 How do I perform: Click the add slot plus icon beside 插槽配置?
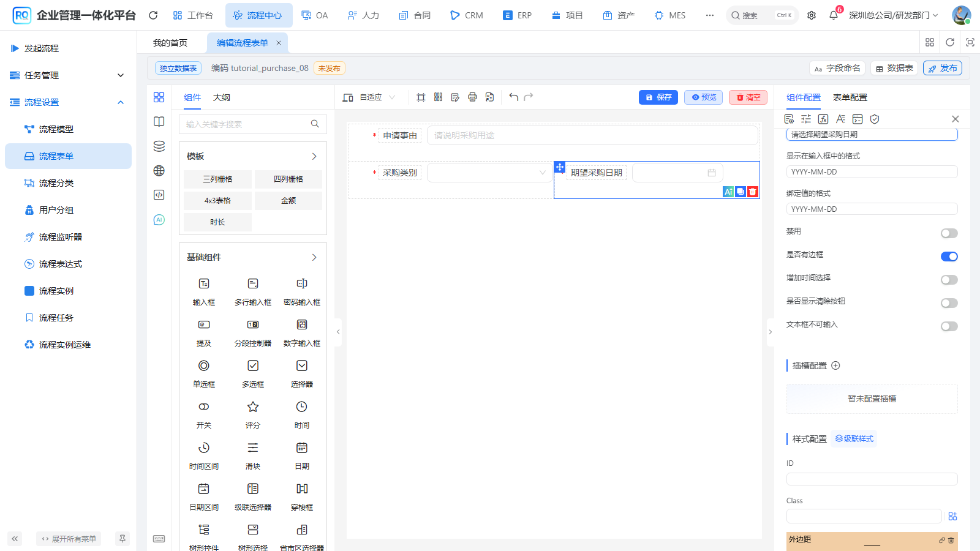coord(835,365)
